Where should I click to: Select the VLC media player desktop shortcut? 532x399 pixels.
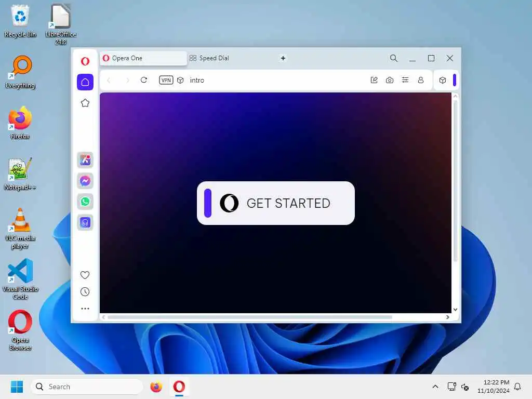pyautogui.click(x=20, y=229)
